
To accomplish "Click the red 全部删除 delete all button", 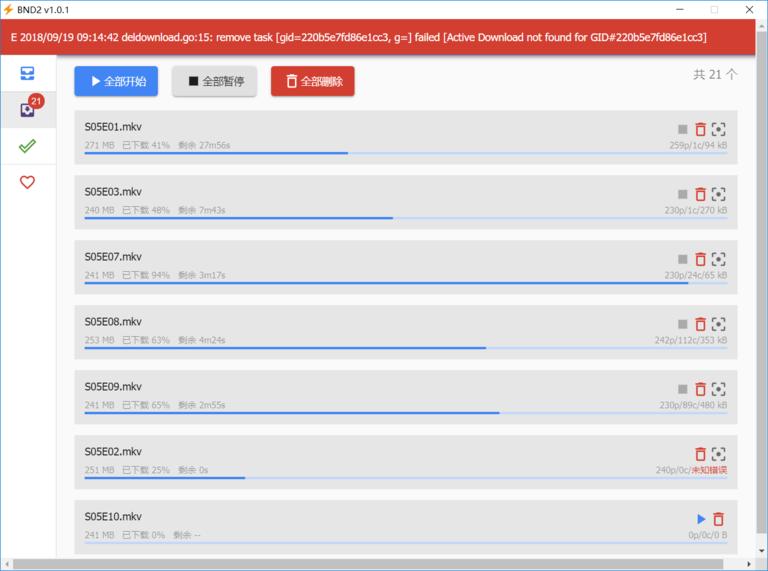I will [x=312, y=81].
